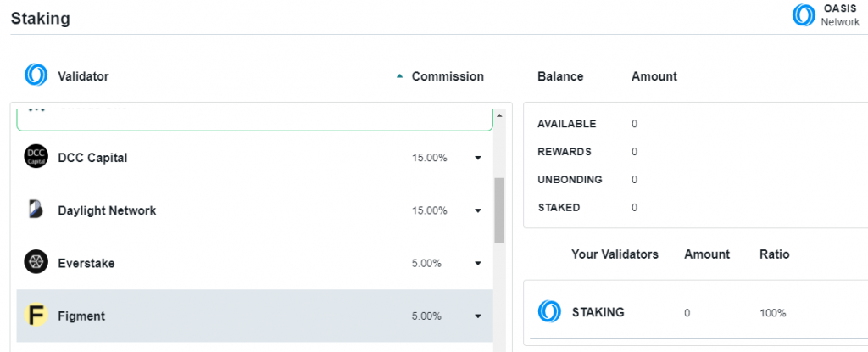868x352 pixels.
Task: Click the 100% ratio value
Action: pyautogui.click(x=773, y=313)
